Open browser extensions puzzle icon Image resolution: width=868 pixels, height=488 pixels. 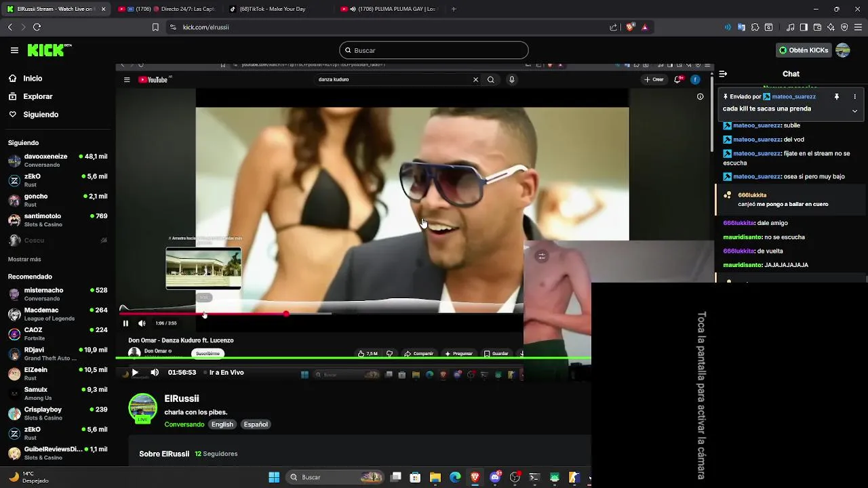(755, 27)
